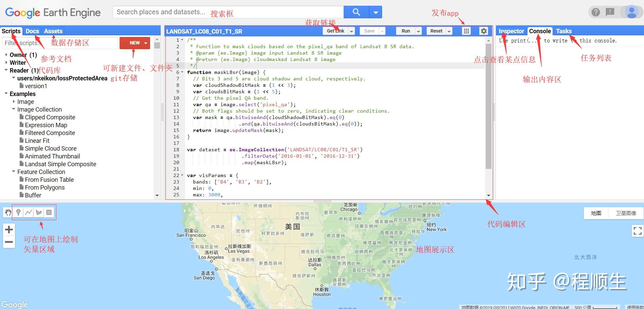Viewport: 644px width, 309px height.
Task: Select the point marker drawing tool
Action: point(18,212)
